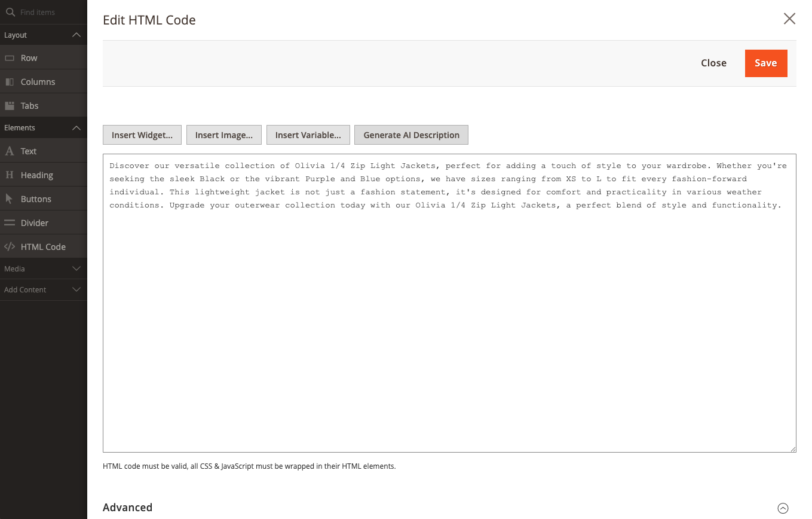
Task: Generate an AI description
Action: click(x=411, y=135)
